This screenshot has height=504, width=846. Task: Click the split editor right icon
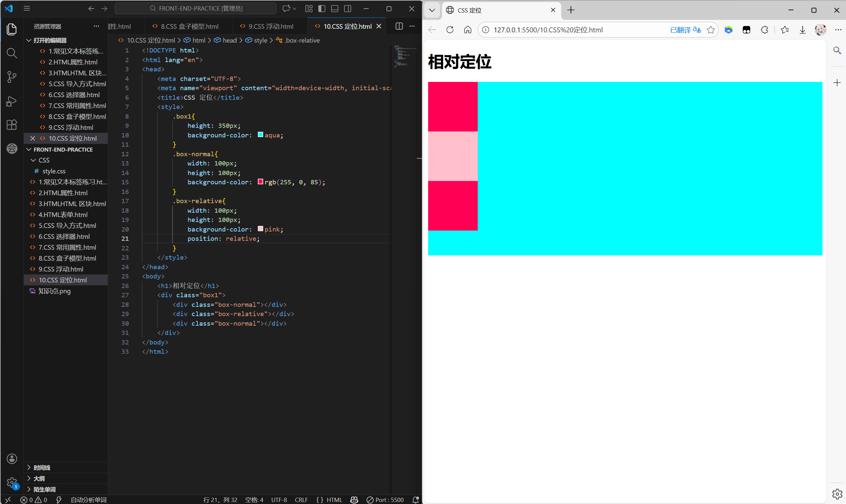pos(399,26)
